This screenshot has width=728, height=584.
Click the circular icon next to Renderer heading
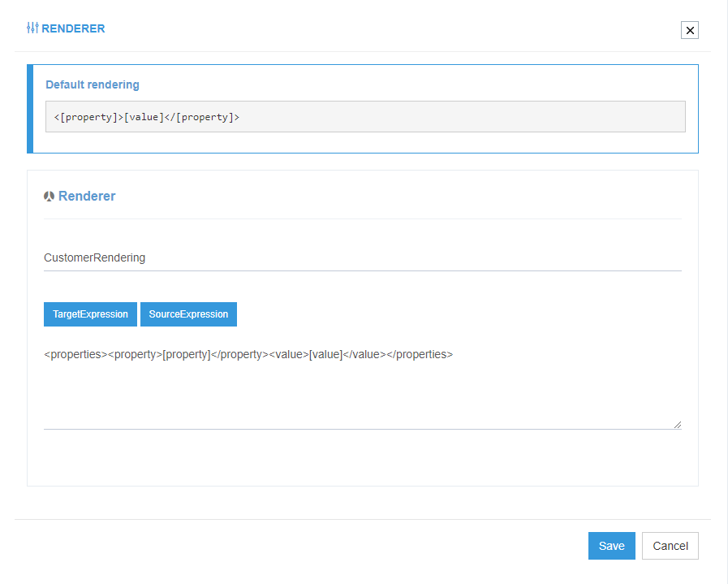point(49,195)
